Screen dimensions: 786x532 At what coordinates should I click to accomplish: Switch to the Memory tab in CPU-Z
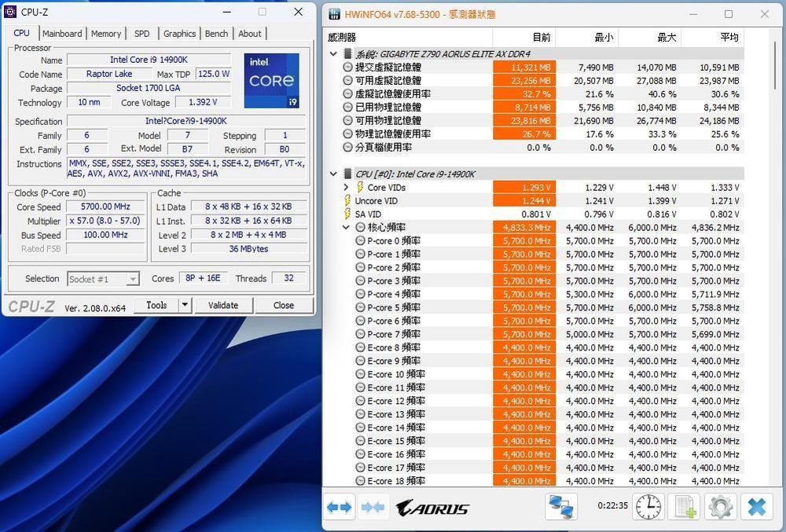(106, 33)
